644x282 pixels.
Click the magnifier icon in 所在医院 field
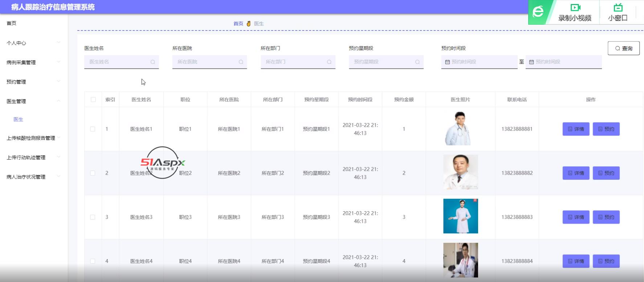241,62
